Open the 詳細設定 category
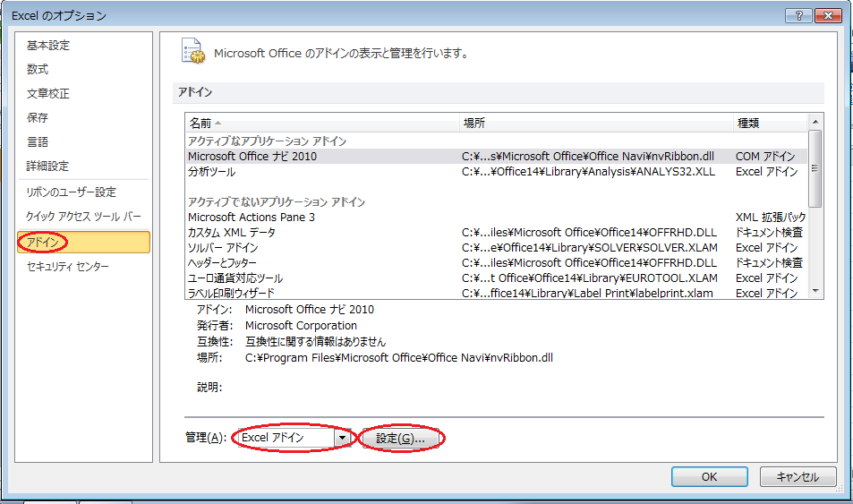853x504 pixels. [47, 166]
